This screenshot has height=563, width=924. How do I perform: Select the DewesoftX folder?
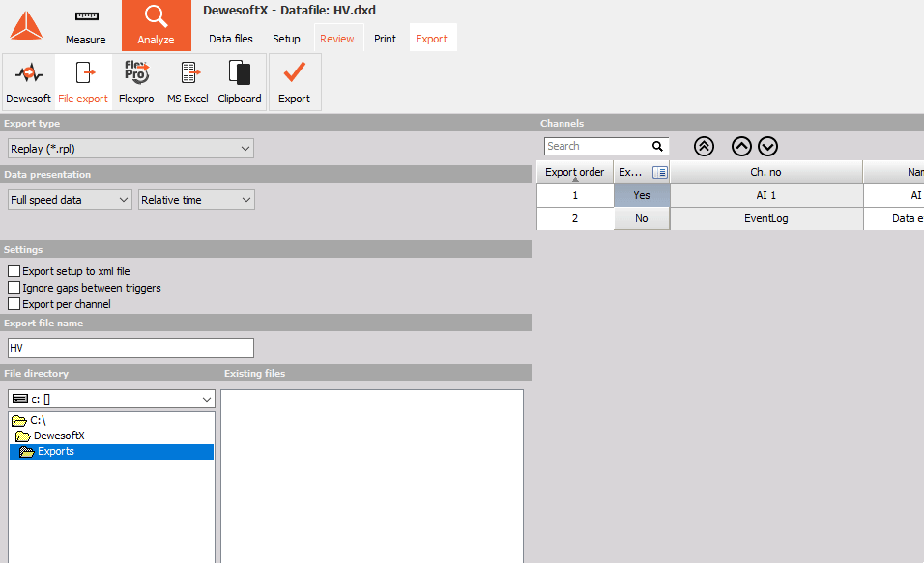(58, 436)
